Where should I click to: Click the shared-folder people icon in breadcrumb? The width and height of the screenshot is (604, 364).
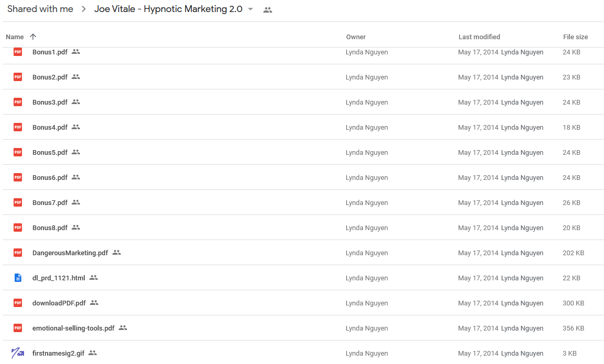pos(268,10)
